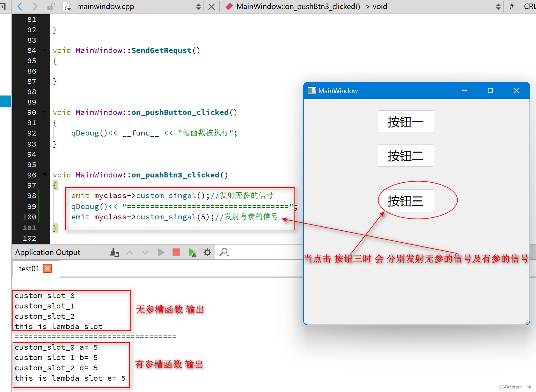Stop the running application
This screenshot has width=536, height=392.
(x=176, y=252)
